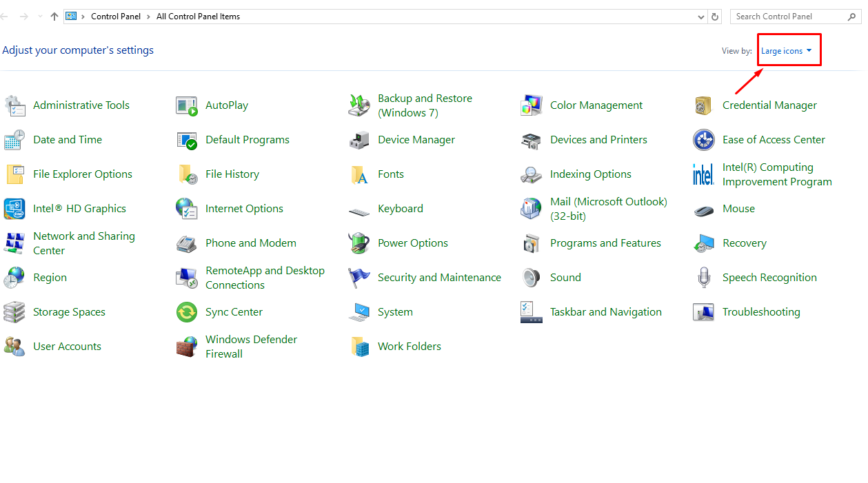
Task: Open the Programs and Features link
Action: pyautogui.click(x=605, y=243)
